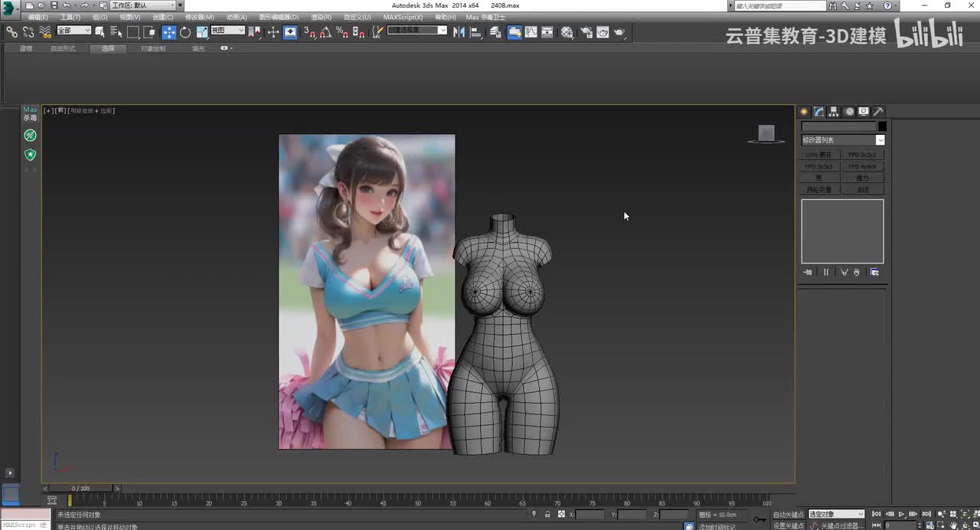
Task: Open the 渲染(R) menu
Action: pos(322,17)
